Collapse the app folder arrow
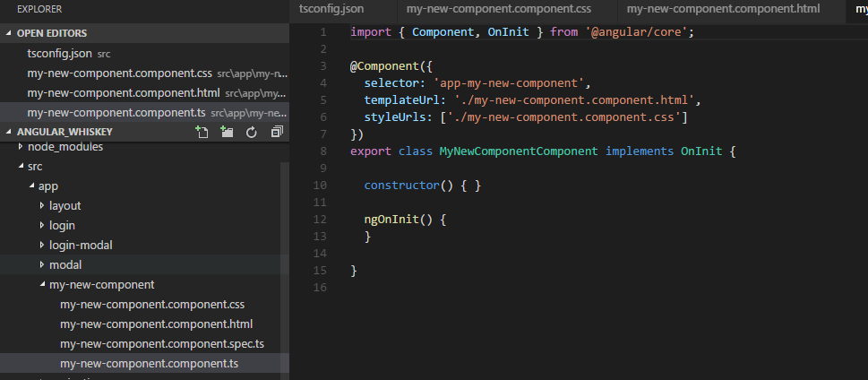The width and height of the screenshot is (868, 380). point(31,186)
